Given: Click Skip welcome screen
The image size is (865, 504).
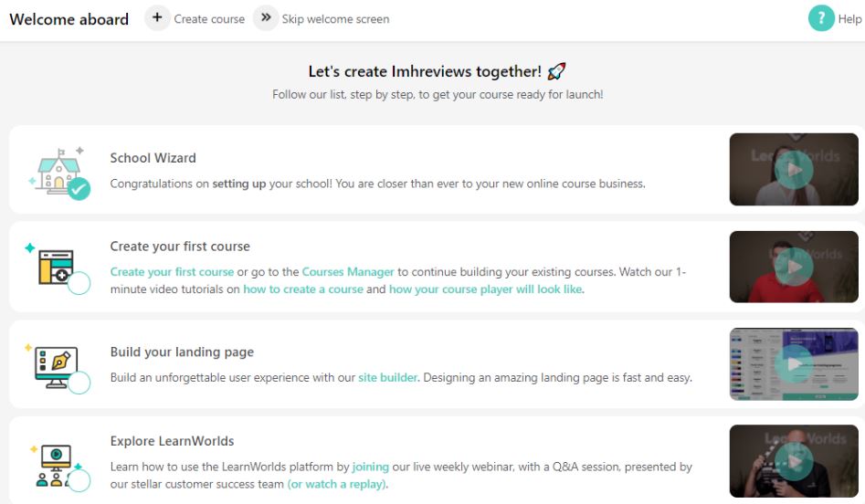Looking at the screenshot, I should (x=335, y=19).
